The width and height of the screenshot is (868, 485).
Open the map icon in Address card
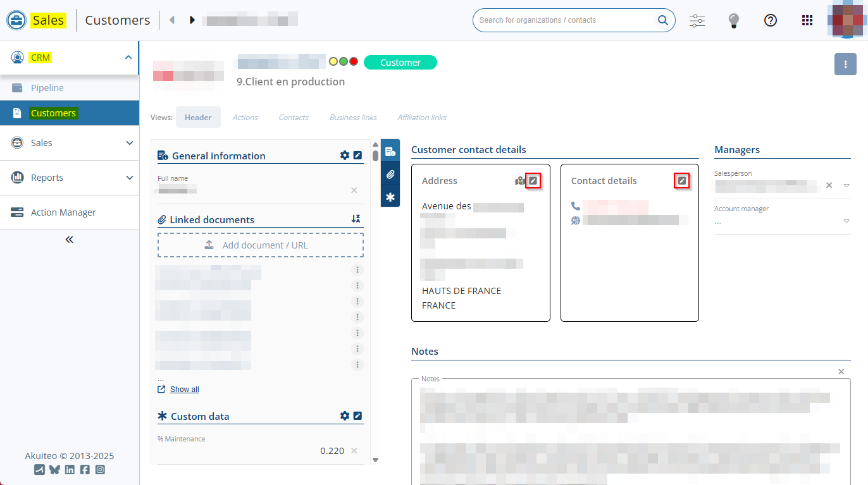pyautogui.click(x=520, y=181)
